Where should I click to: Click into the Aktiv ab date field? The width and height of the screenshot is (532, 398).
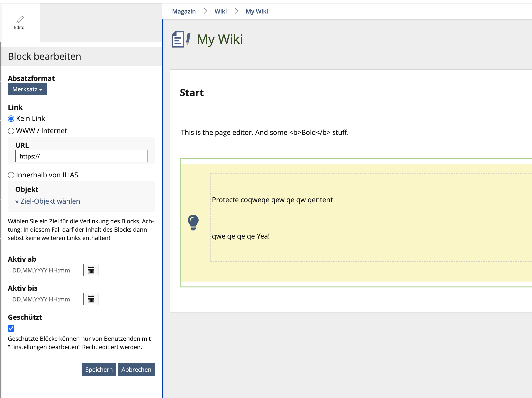point(46,270)
